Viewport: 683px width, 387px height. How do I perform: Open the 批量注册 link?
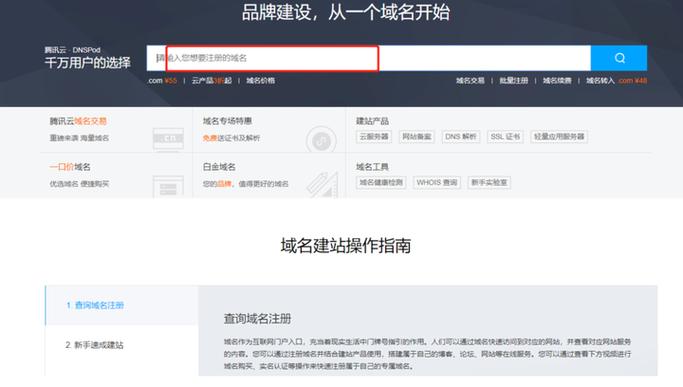(x=514, y=81)
